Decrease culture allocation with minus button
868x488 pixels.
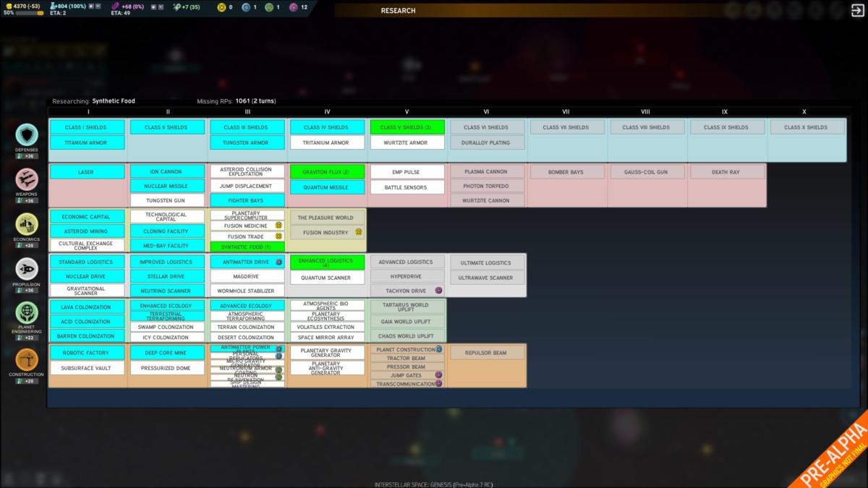point(161,7)
